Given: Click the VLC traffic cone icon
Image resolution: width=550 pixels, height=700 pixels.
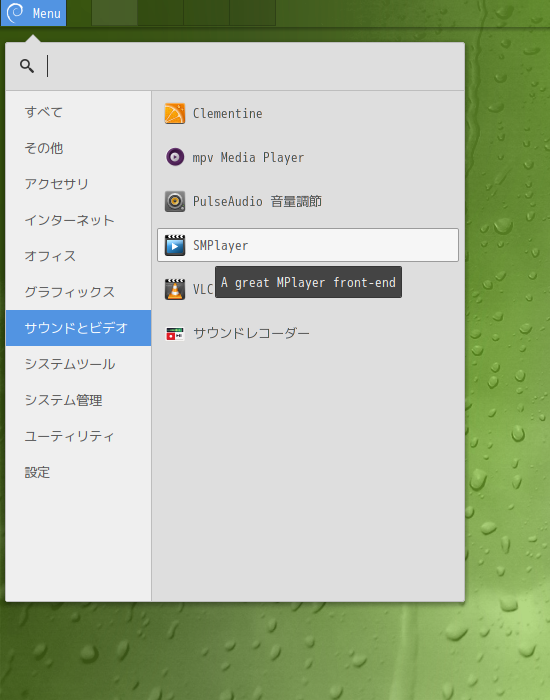Looking at the screenshot, I should [175, 289].
